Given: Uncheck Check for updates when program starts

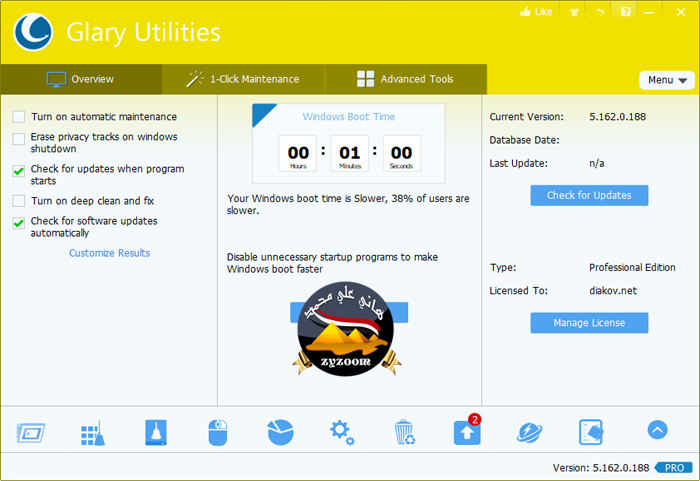Looking at the screenshot, I should point(19,171).
